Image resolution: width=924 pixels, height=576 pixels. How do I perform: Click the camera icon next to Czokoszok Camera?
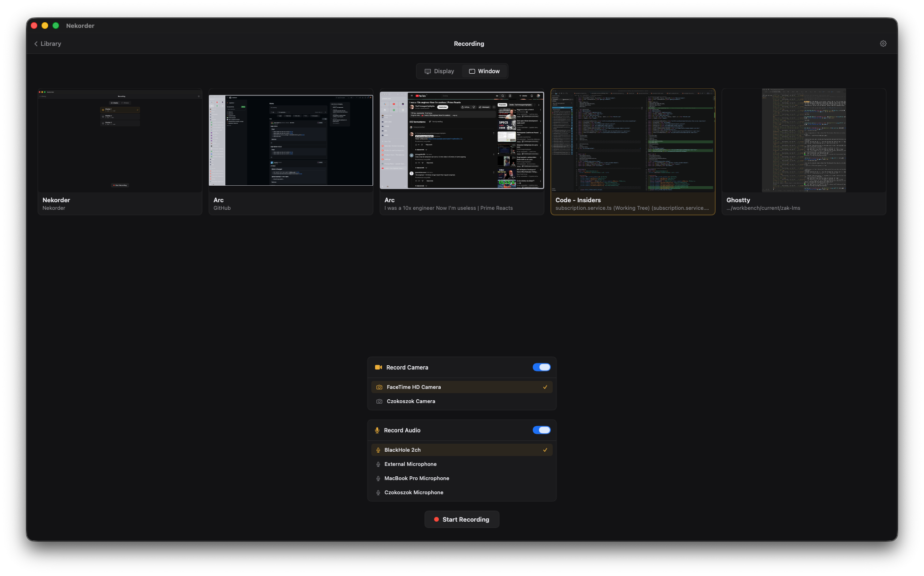click(x=379, y=401)
